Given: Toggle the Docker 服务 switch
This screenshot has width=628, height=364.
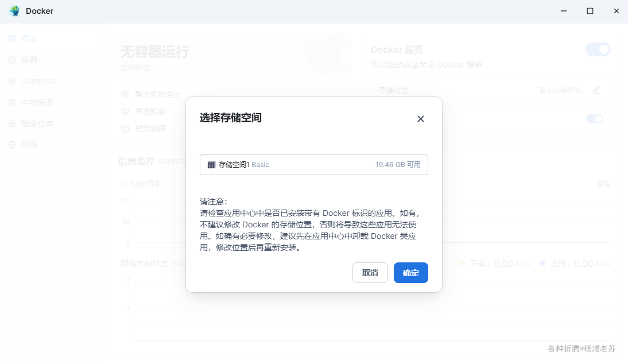Looking at the screenshot, I should click(x=598, y=49).
